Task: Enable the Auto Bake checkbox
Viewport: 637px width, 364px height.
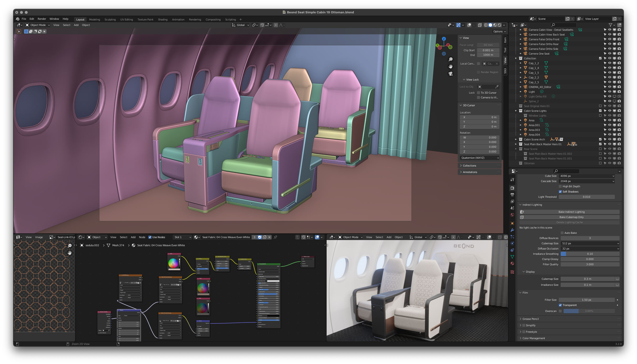Action: pos(562,233)
